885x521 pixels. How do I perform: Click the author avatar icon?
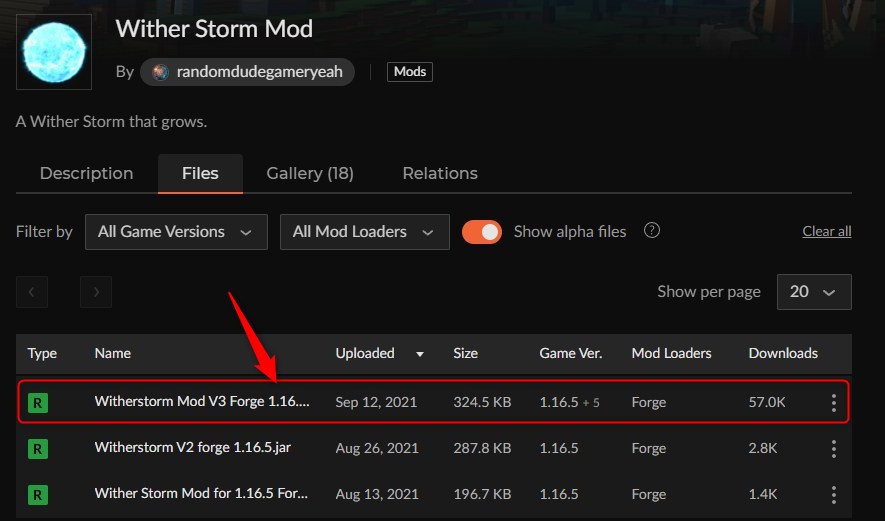(x=161, y=72)
